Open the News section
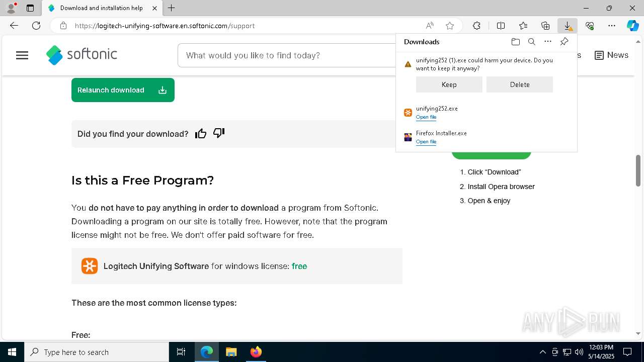Viewport: 644px width, 362px height. 612,55
